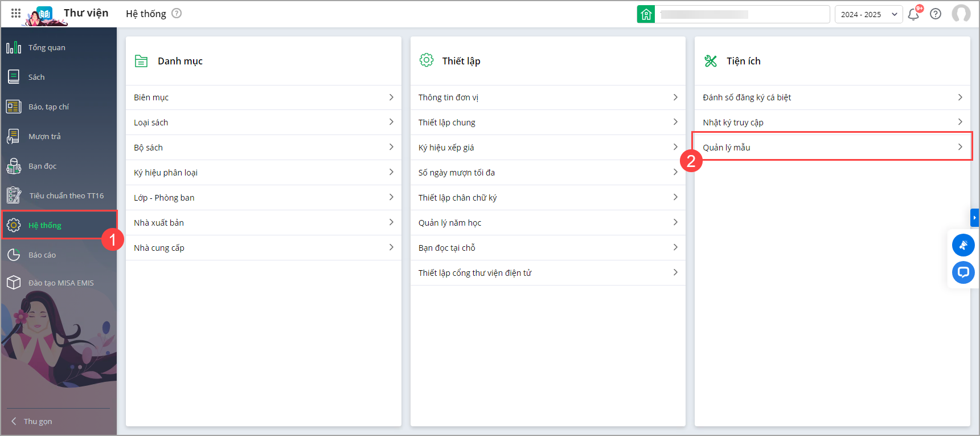Expand the Thông tin đơn vị chevron
The height and width of the screenshot is (436, 980).
[675, 97]
